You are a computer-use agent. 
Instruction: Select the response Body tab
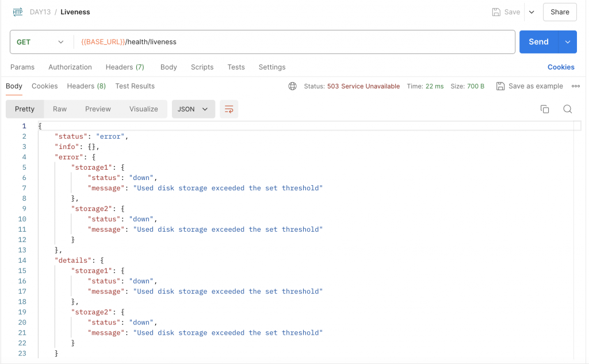click(x=14, y=86)
